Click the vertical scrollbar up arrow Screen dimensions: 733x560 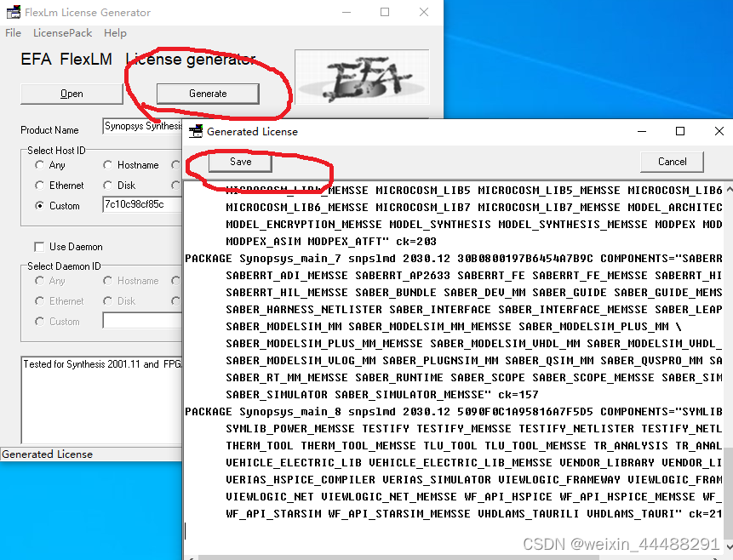[729, 190]
